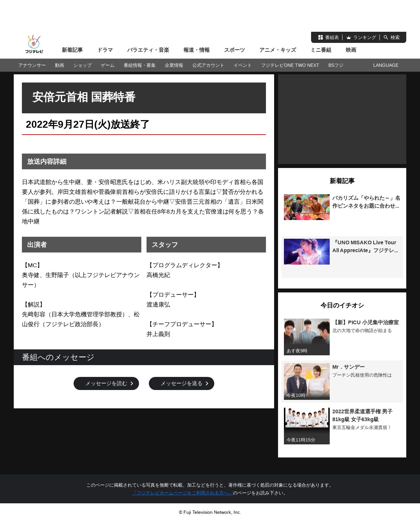Click 安倍元首相 国葬特番 page title

[x=84, y=97]
